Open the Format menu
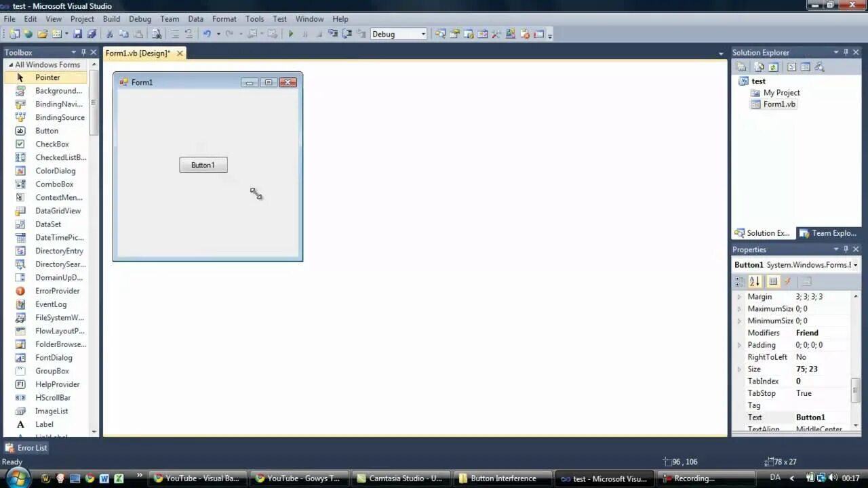 click(224, 19)
